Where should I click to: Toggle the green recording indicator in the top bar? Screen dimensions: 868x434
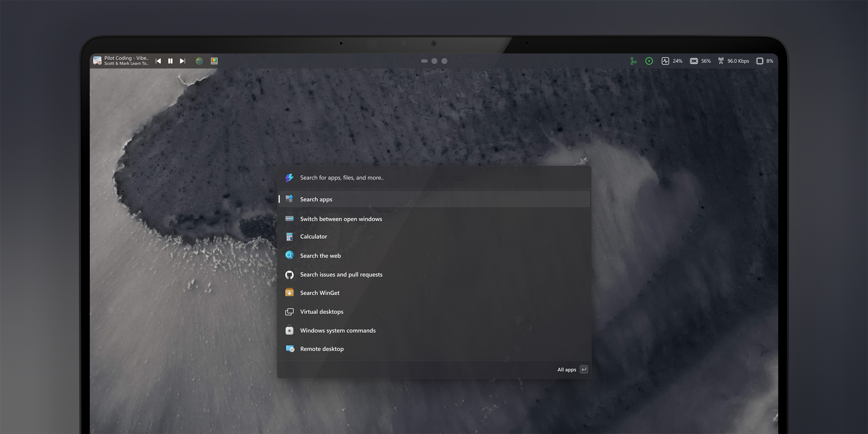click(x=649, y=61)
